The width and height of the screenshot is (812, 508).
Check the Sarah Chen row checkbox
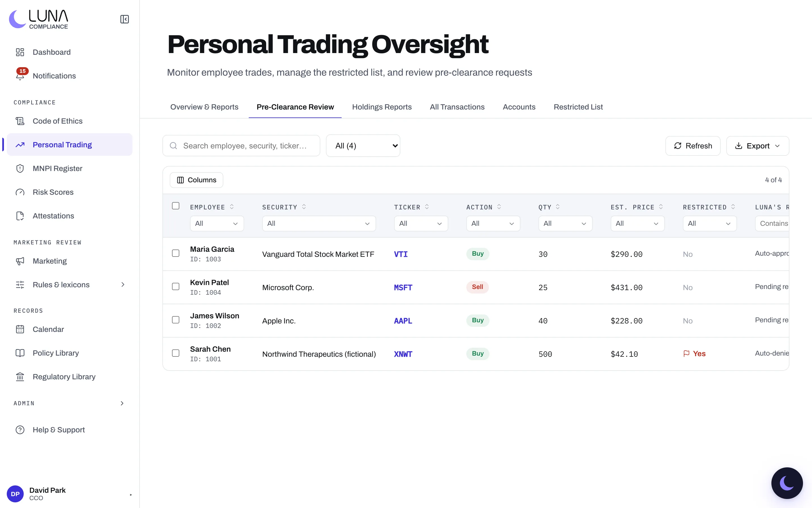[175, 353]
